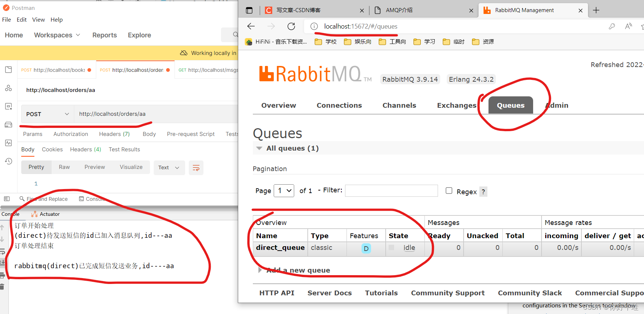Show the response Cookies tab
This screenshot has width=644, height=314.
pyautogui.click(x=52, y=149)
